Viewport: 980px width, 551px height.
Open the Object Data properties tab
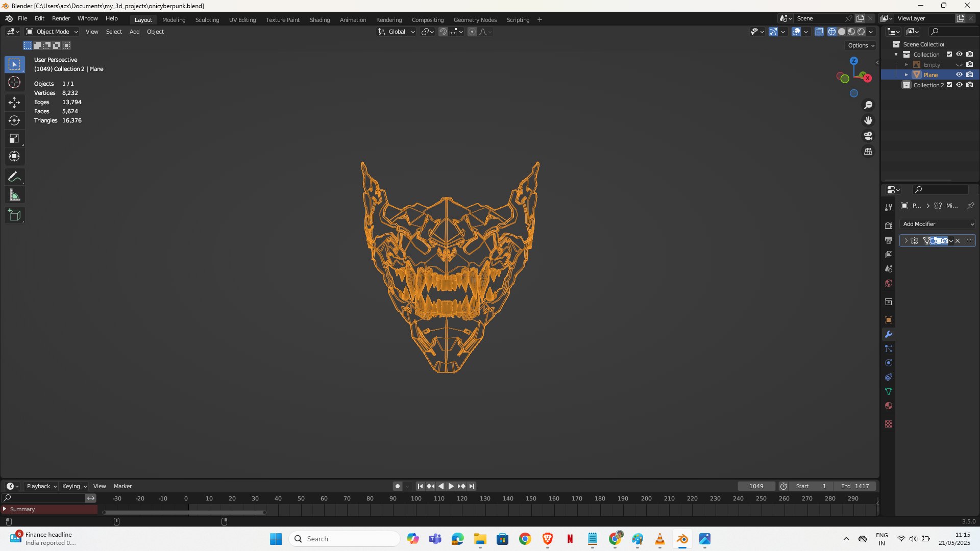889,391
